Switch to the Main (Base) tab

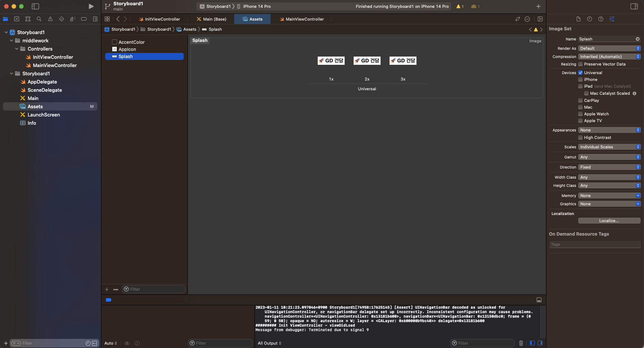tap(211, 19)
